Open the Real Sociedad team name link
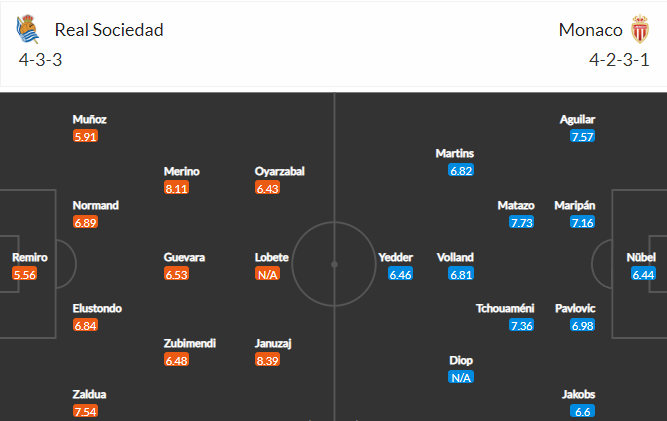The image size is (667, 421). click(x=109, y=30)
